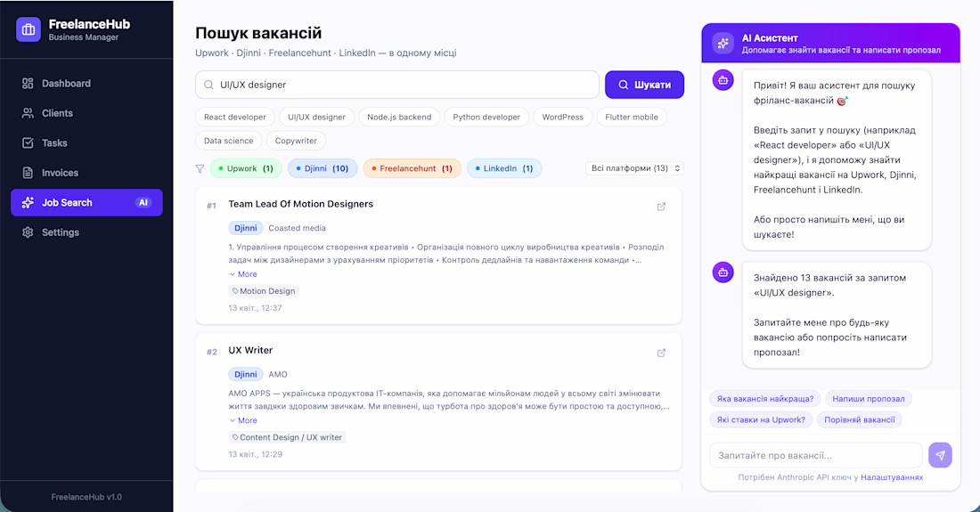Click the Settings gear icon in sidebar

[x=28, y=232]
